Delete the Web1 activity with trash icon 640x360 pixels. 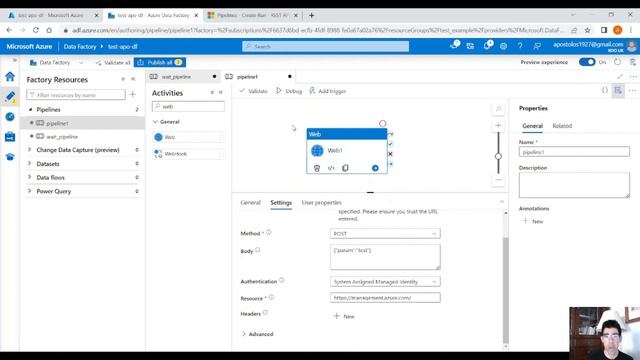[317, 168]
